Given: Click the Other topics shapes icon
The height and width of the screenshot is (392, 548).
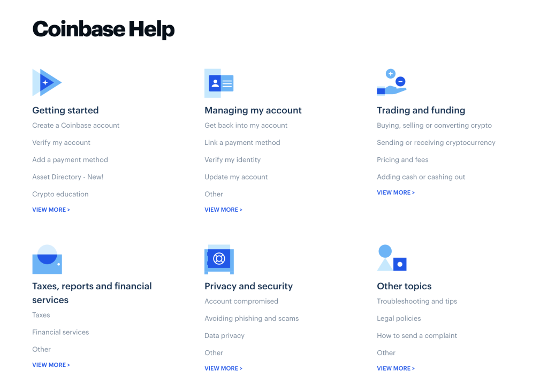Looking at the screenshot, I should pos(392,258).
